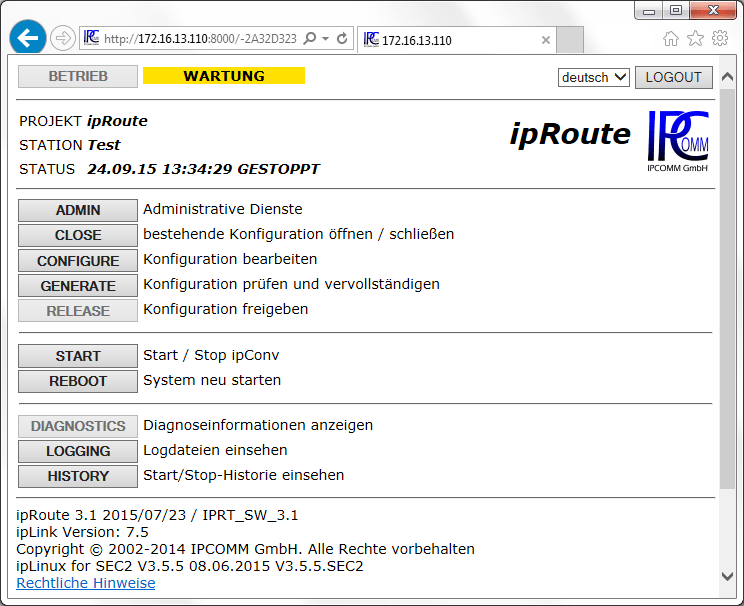Screen dimensions: 744x606
Task: Open the deutsch language dropdown
Action: coord(594,77)
